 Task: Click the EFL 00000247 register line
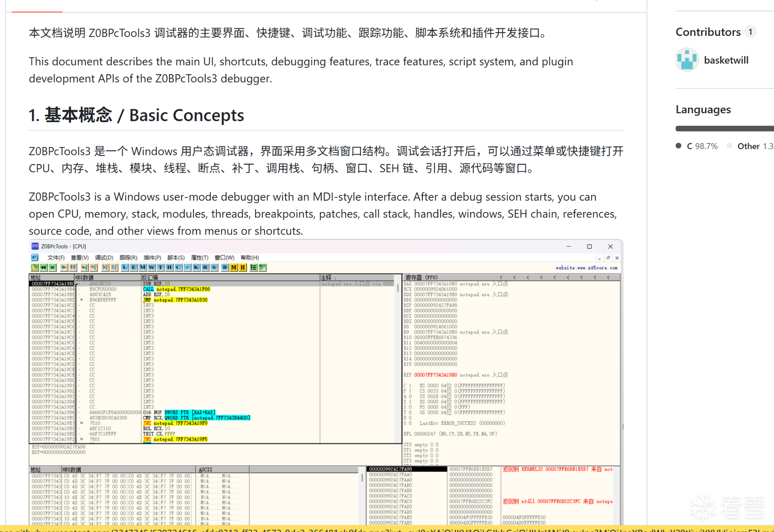tap(450, 434)
